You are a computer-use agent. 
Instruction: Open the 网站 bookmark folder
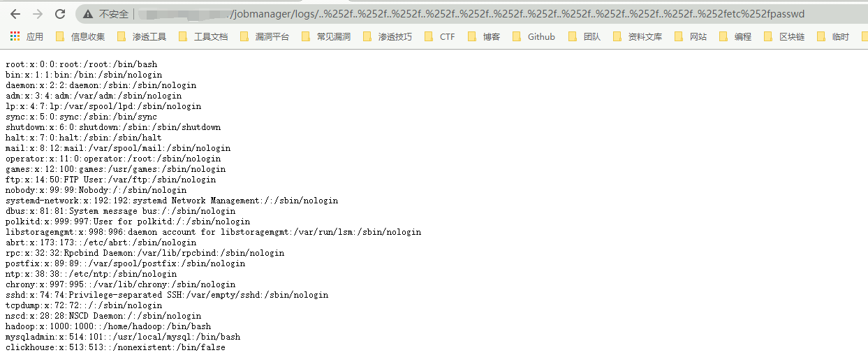(x=691, y=36)
